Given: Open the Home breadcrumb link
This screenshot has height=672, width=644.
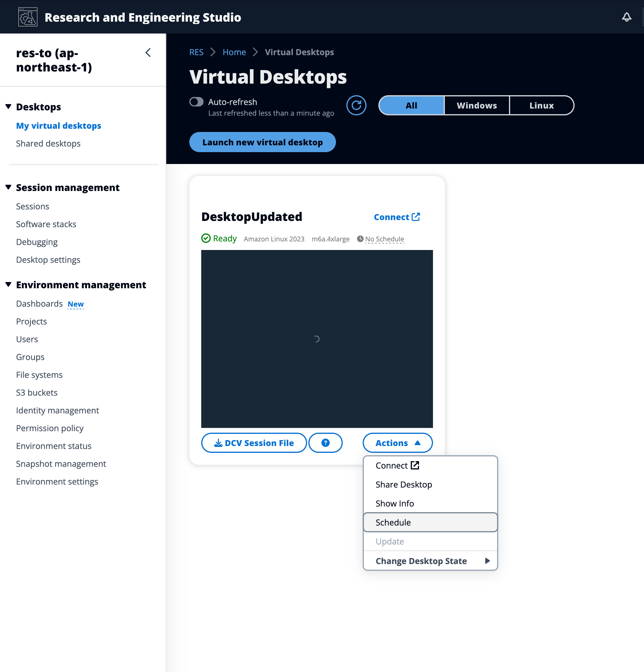Looking at the screenshot, I should [234, 52].
